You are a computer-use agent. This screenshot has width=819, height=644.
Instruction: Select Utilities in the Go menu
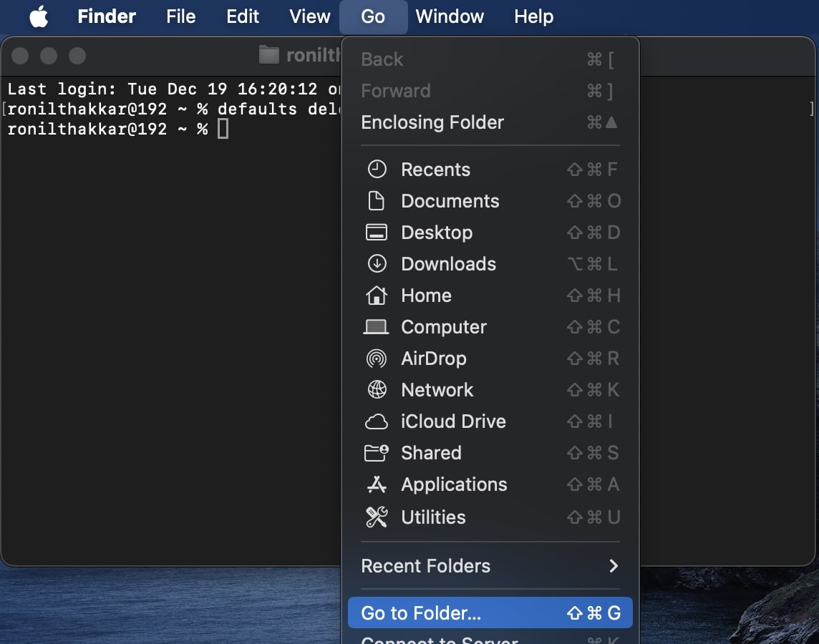tap(490, 517)
